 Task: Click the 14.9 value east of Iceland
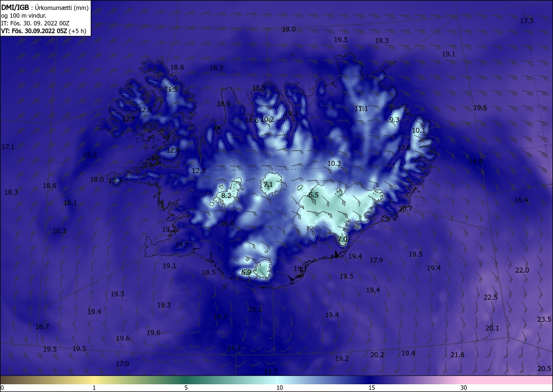pyautogui.click(x=476, y=161)
